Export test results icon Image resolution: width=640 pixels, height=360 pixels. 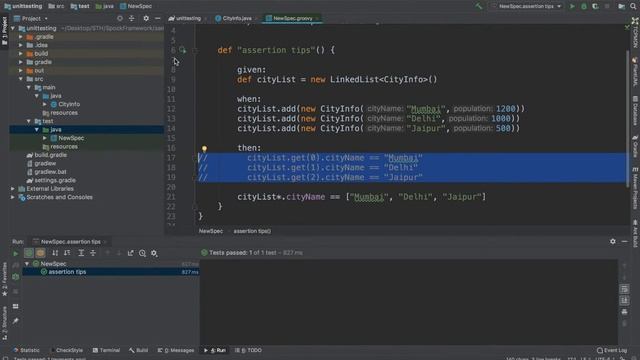(x=131, y=253)
